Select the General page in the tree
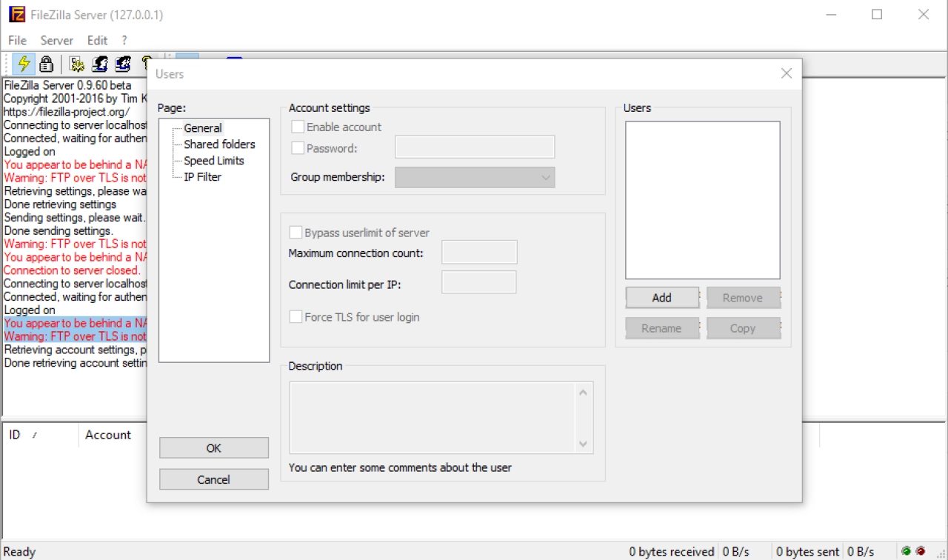Viewport: 948px width, 560px height. 203,128
